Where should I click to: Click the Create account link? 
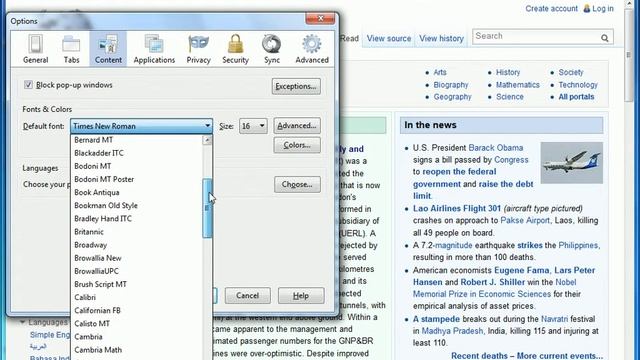[x=551, y=8]
